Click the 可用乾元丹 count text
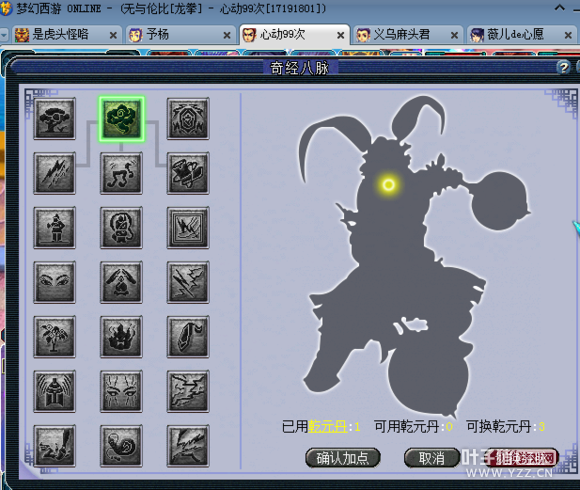 pos(413,427)
